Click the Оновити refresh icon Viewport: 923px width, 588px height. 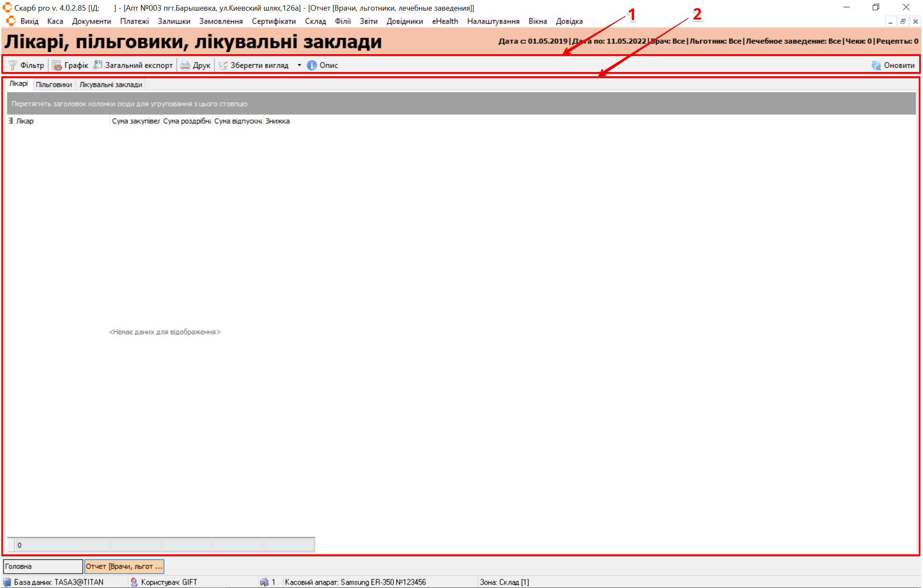click(876, 65)
